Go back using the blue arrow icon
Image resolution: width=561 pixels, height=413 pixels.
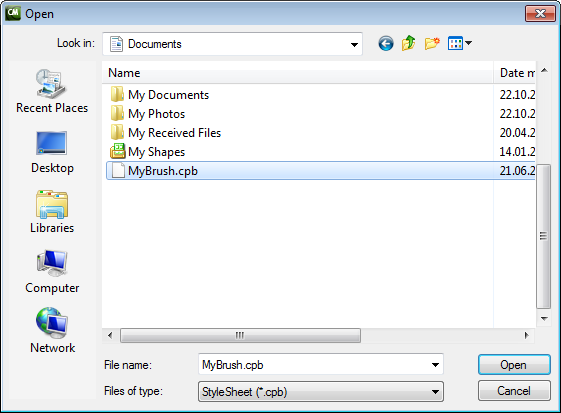386,44
